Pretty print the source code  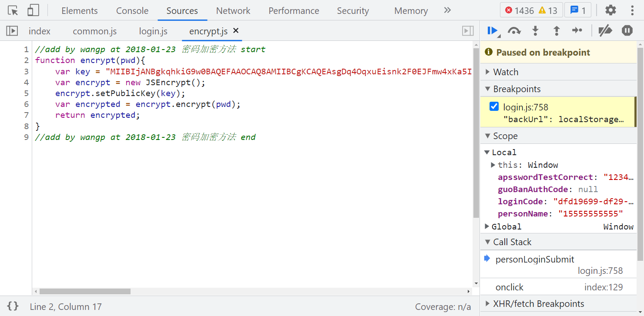point(13,306)
